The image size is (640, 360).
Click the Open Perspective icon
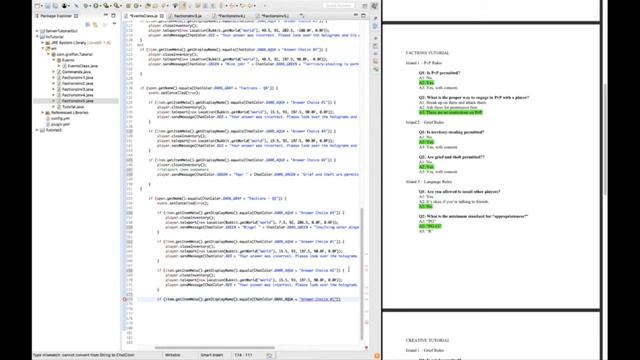365,6
